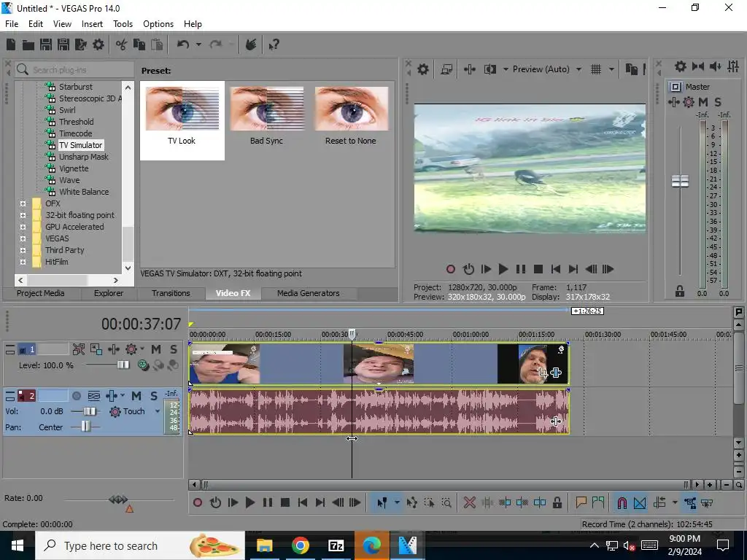Solo audio track 2
This screenshot has height=560, width=747.
pos(154,396)
